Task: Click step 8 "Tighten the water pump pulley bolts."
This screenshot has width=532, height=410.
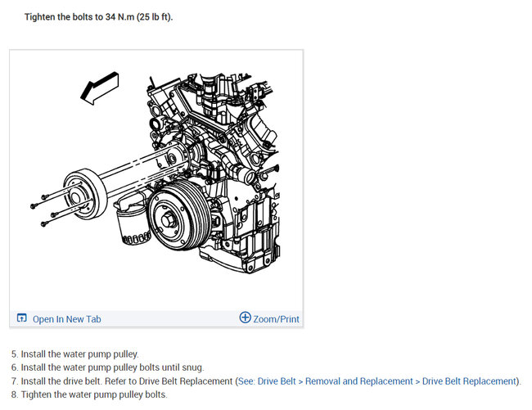Action: pyautogui.click(x=89, y=394)
